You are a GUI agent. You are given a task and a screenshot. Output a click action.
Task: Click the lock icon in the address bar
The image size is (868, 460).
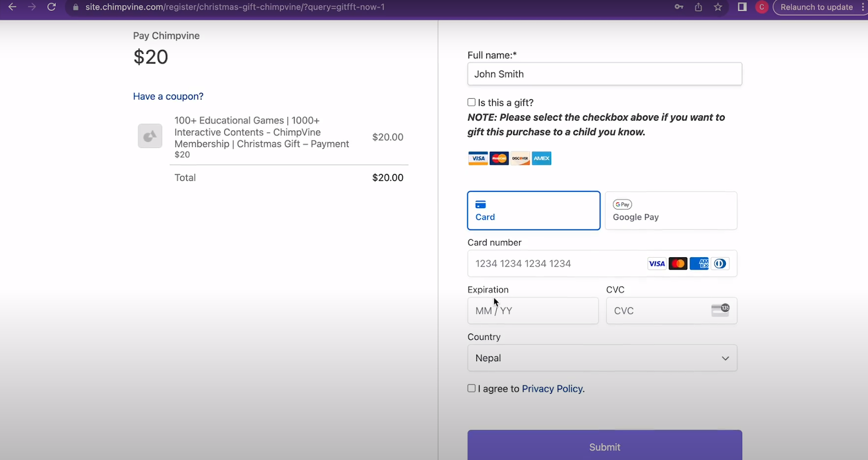pos(75,7)
